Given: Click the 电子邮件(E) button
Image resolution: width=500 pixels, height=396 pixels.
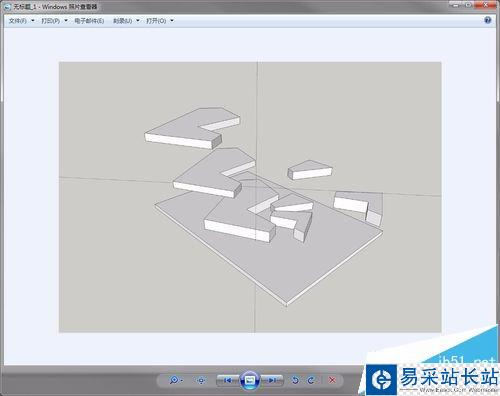Looking at the screenshot, I should (x=89, y=21).
